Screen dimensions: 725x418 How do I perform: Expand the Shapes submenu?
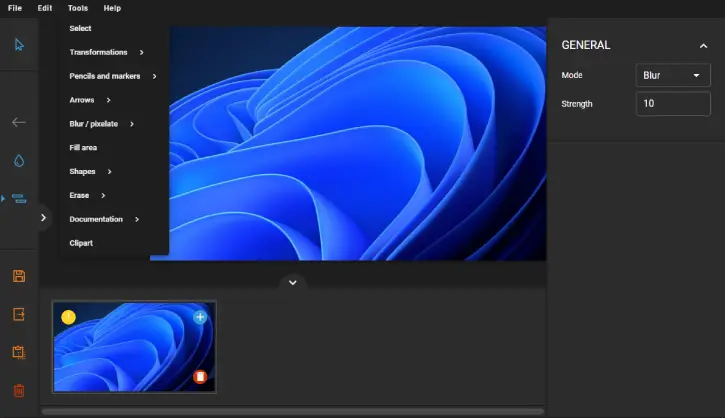[x=91, y=172]
